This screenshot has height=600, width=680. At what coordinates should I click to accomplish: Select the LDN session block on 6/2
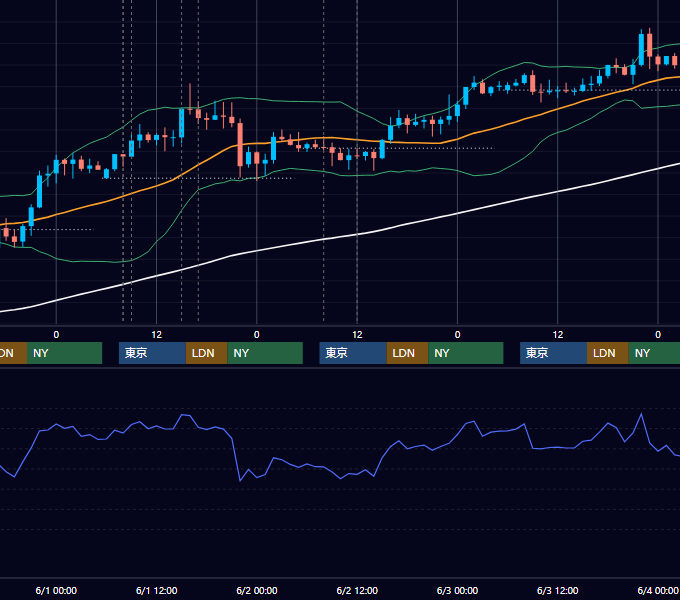[x=407, y=353]
